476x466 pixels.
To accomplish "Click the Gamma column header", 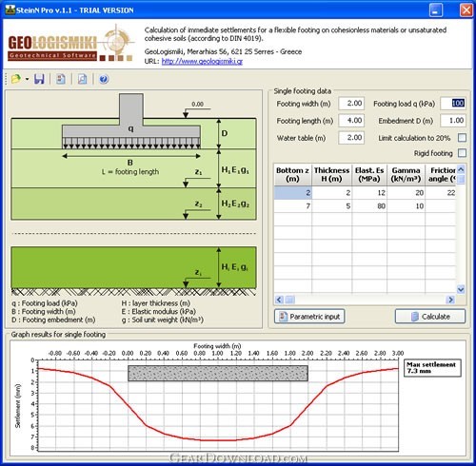I will tap(406, 175).
